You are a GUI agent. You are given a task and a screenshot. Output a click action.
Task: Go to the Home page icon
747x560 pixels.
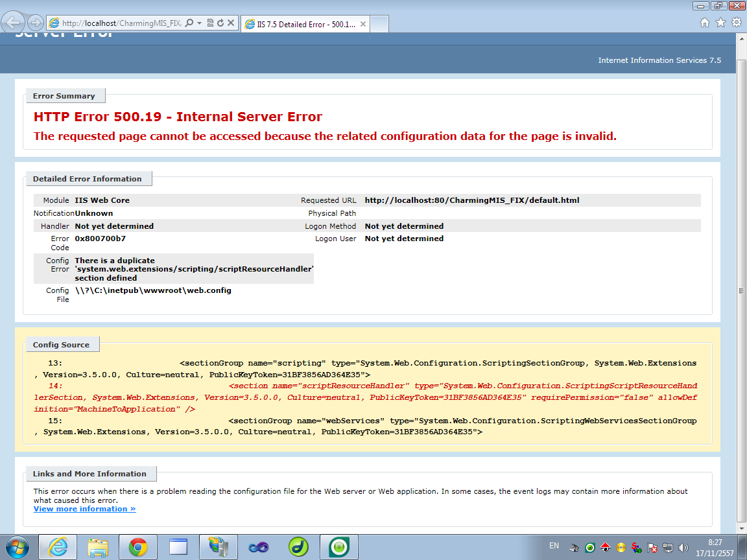pyautogui.click(x=705, y=23)
